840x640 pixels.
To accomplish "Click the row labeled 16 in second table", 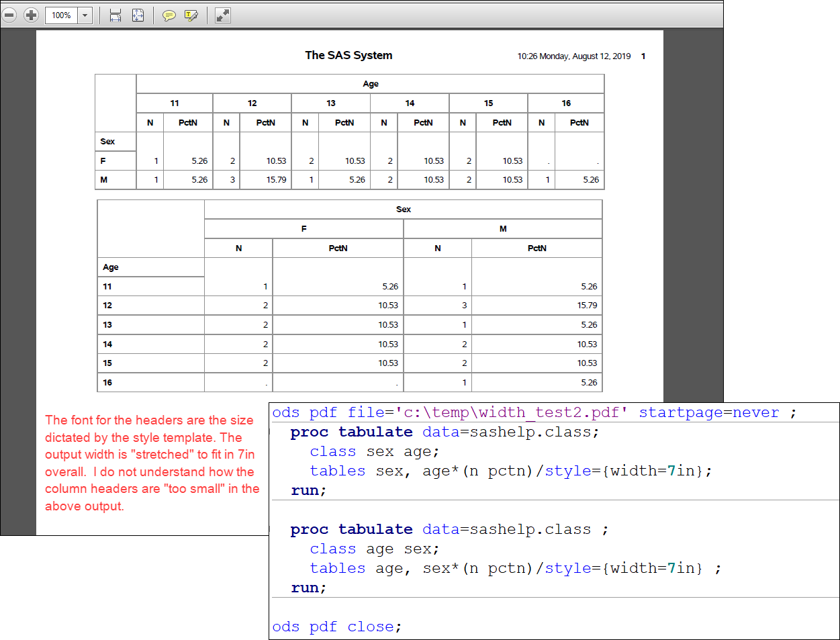I will (x=106, y=381).
